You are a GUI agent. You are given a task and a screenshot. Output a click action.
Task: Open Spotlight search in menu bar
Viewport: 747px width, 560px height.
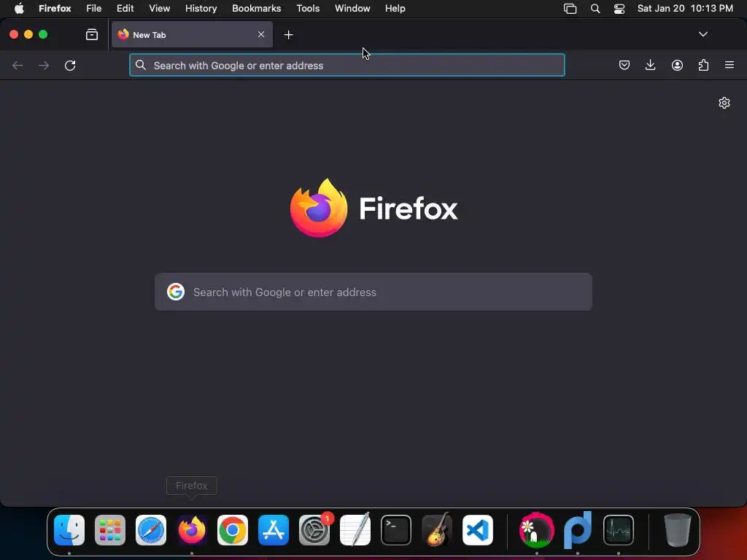tap(595, 8)
